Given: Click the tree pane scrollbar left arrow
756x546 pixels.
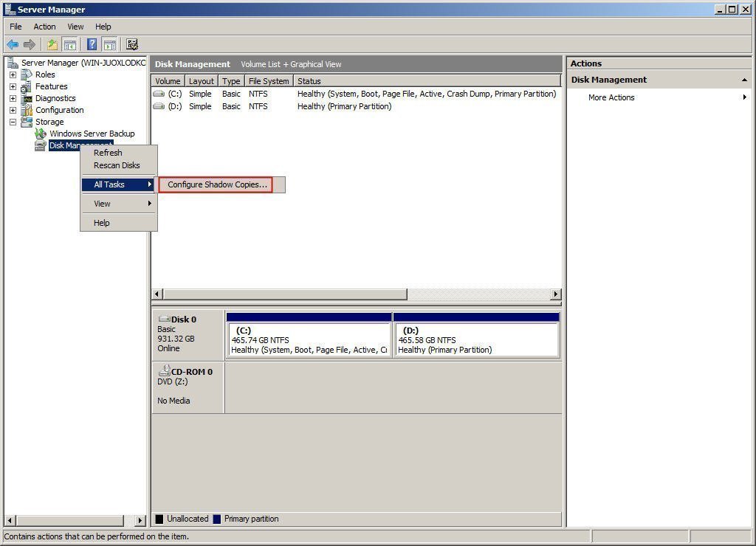Looking at the screenshot, I should pyautogui.click(x=10, y=520).
